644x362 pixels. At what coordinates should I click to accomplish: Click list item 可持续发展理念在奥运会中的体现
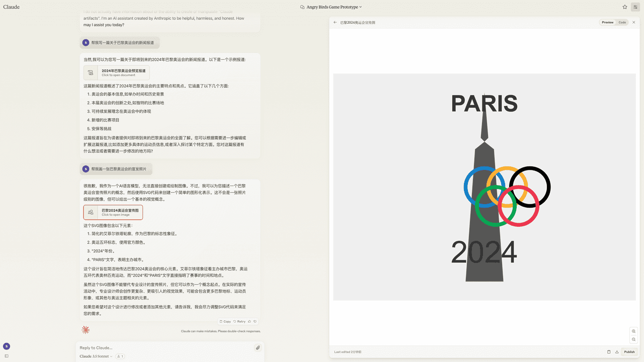[121, 111]
